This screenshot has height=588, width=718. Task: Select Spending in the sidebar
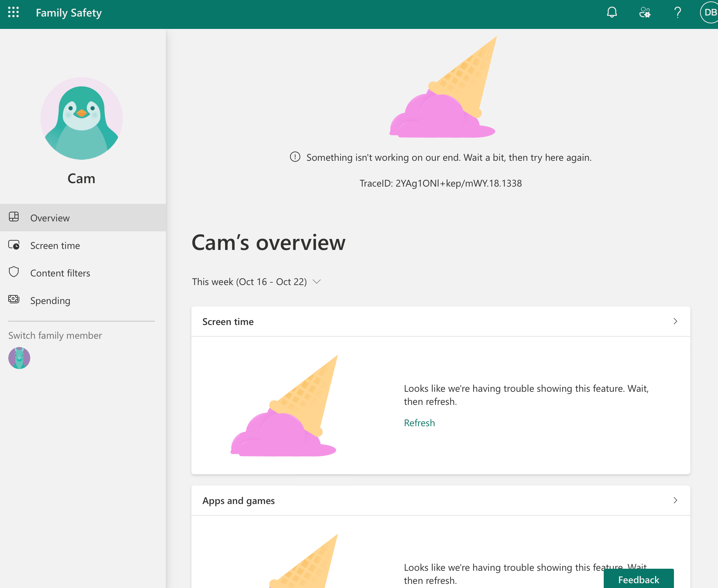[83, 300]
